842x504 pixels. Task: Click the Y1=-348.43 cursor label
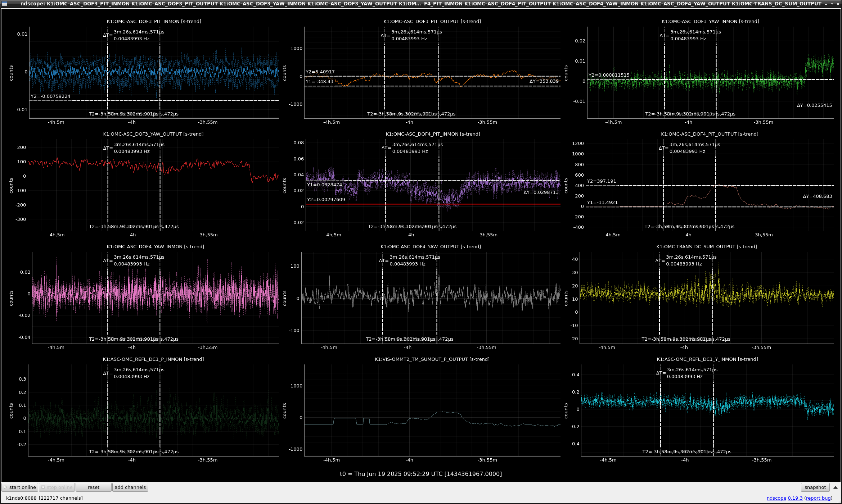pyautogui.click(x=319, y=81)
